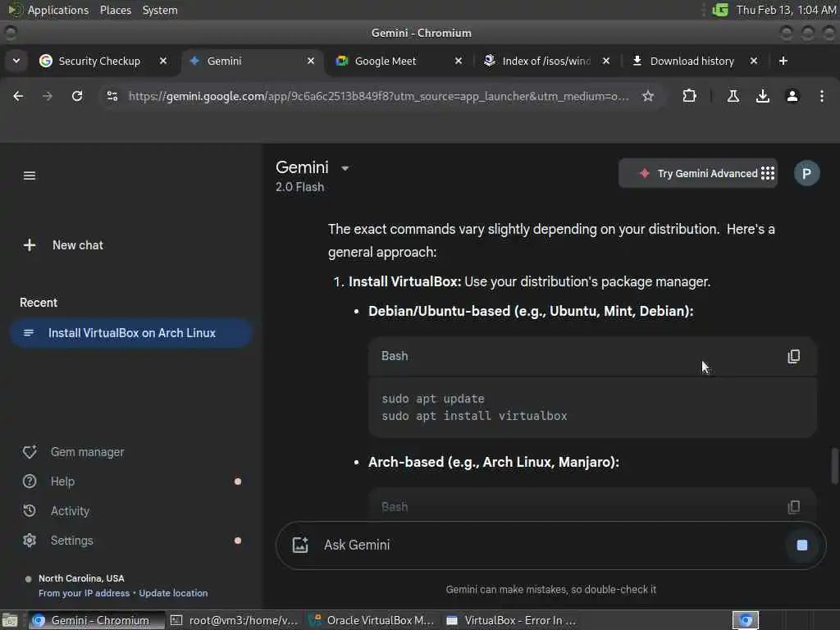The height and width of the screenshot is (630, 840).
Task: Open the Install VirtualBox on Arch Linux chat
Action: [x=130, y=333]
